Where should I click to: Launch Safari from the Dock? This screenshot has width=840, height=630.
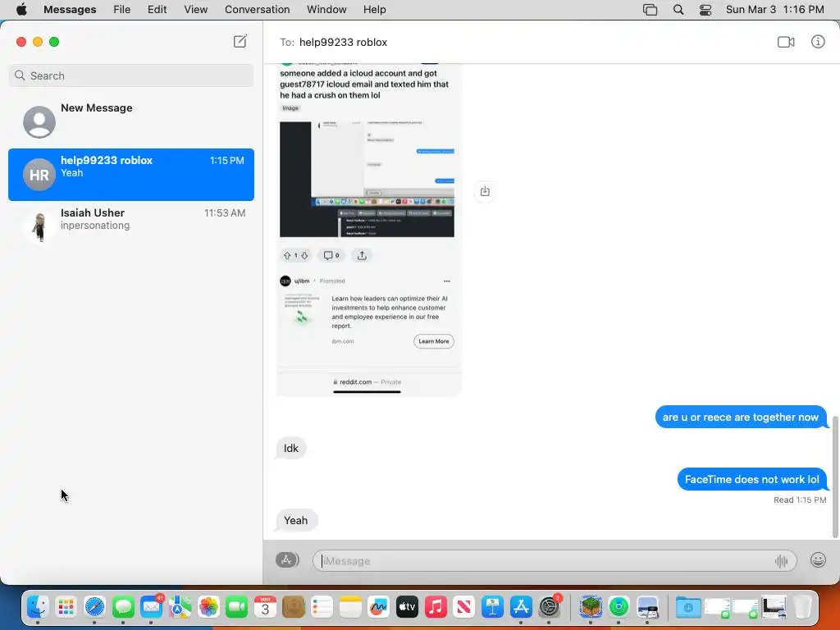click(x=95, y=608)
